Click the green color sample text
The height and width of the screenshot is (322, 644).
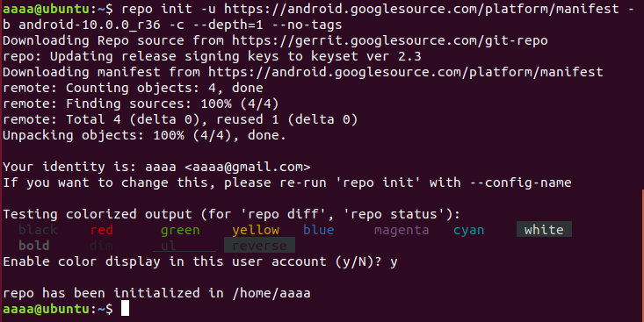(x=180, y=230)
